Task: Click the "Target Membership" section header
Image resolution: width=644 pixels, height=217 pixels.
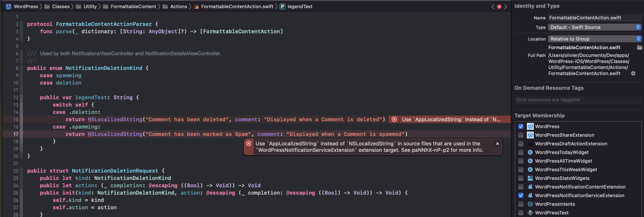Action: 539,115
